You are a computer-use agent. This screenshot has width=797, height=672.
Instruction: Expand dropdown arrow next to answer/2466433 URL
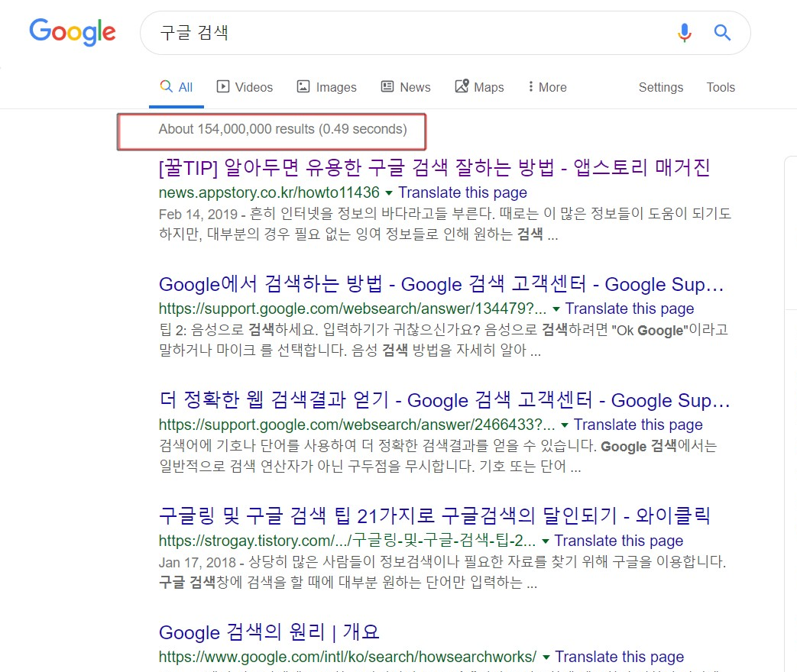[x=564, y=425]
